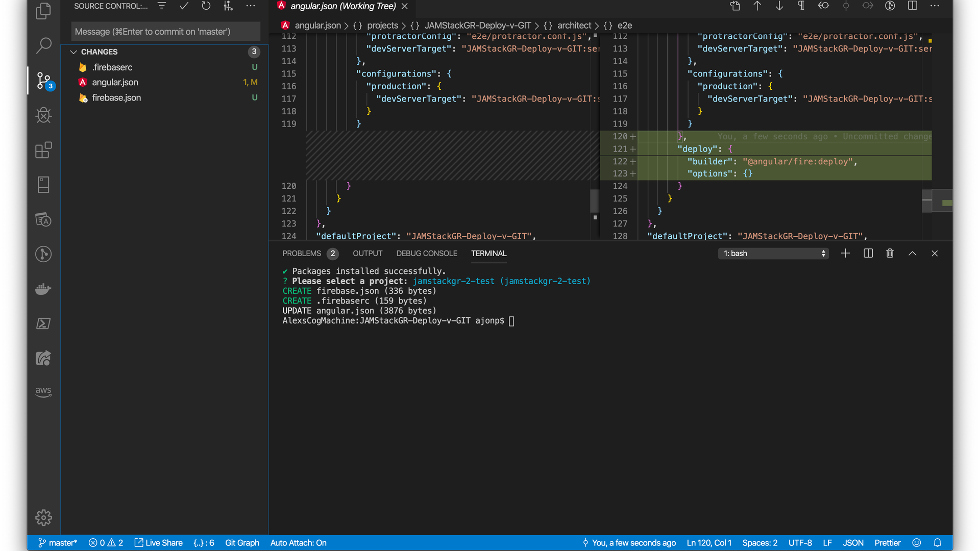Open the master branch picker
Viewport: 980px width, 551px height.
[x=57, y=543]
